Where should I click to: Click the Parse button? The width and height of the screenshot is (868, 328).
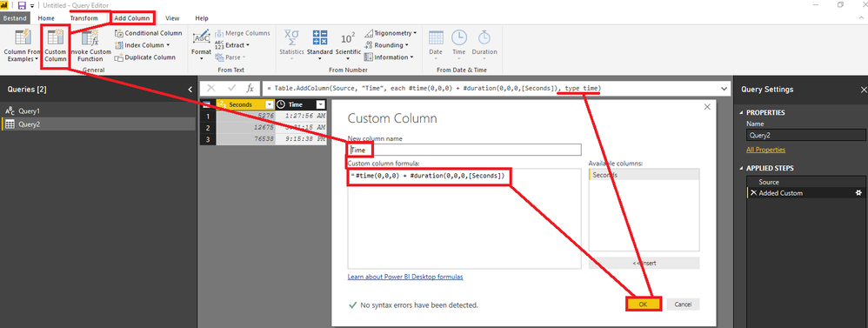pos(230,57)
